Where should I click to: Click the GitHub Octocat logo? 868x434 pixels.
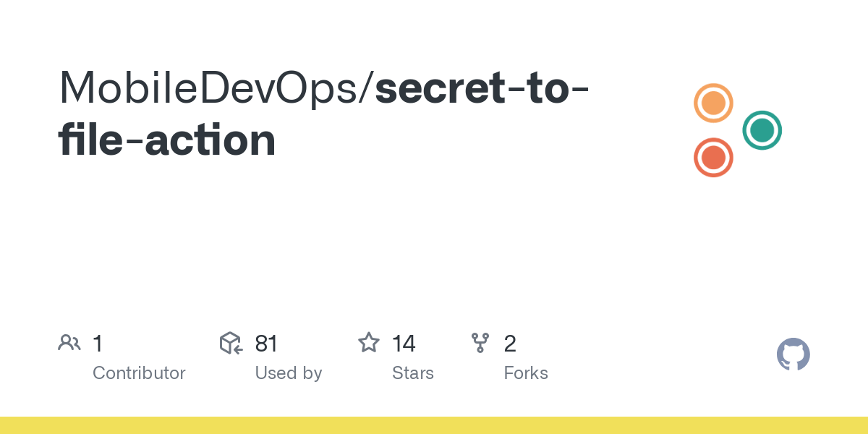click(793, 354)
